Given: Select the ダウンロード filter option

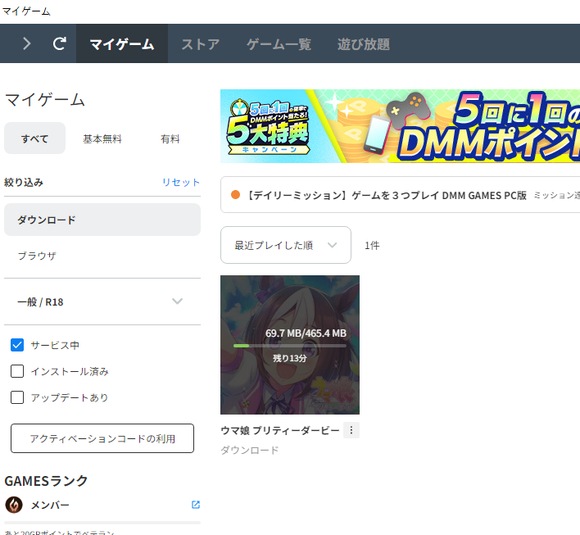Looking at the screenshot, I should 102,220.
